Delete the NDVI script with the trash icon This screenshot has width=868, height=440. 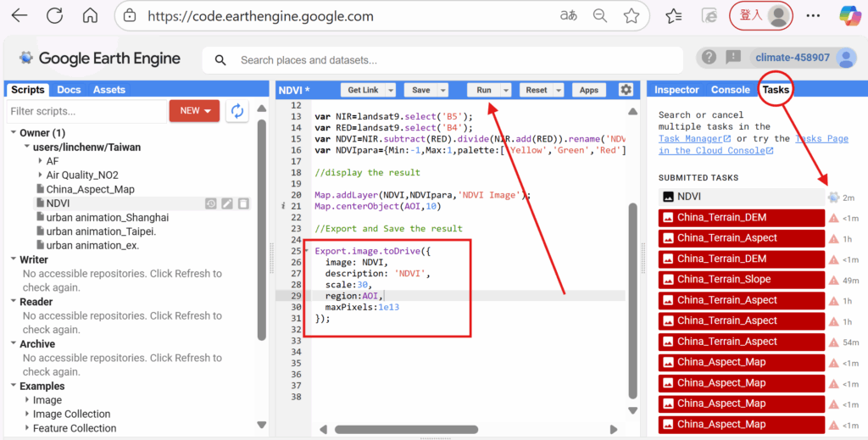pos(243,203)
